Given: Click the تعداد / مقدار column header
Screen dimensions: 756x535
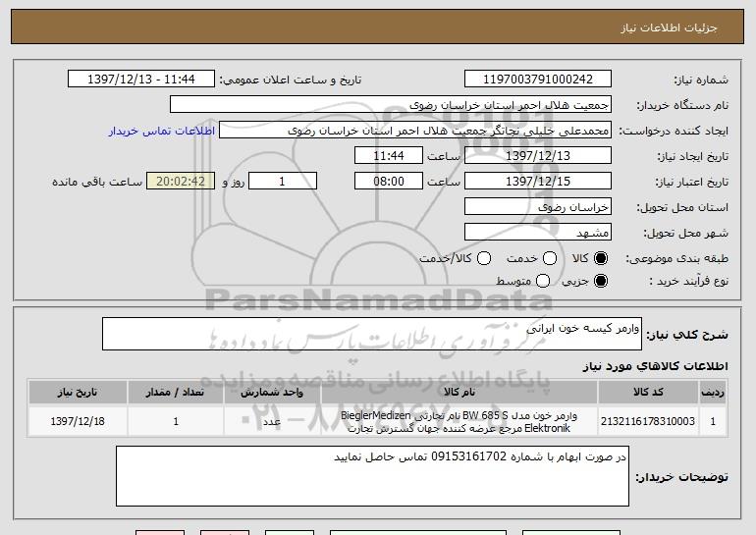Looking at the screenshot, I should pyautogui.click(x=176, y=393).
